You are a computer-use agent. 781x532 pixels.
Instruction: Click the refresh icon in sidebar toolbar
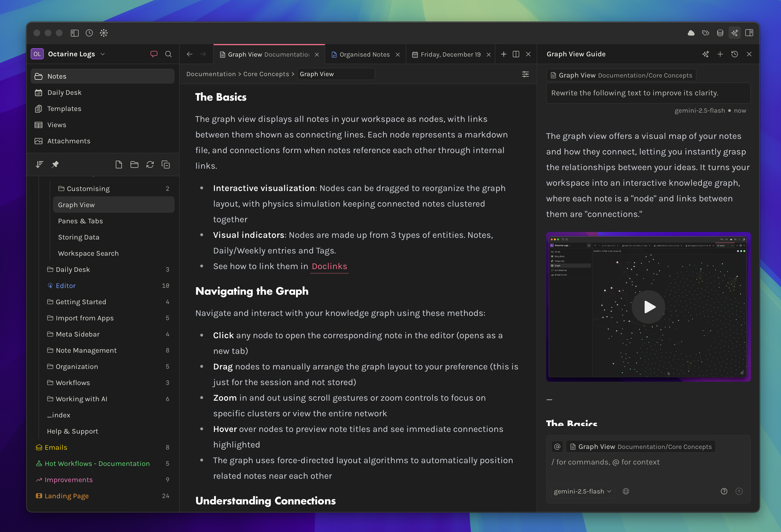click(x=150, y=165)
